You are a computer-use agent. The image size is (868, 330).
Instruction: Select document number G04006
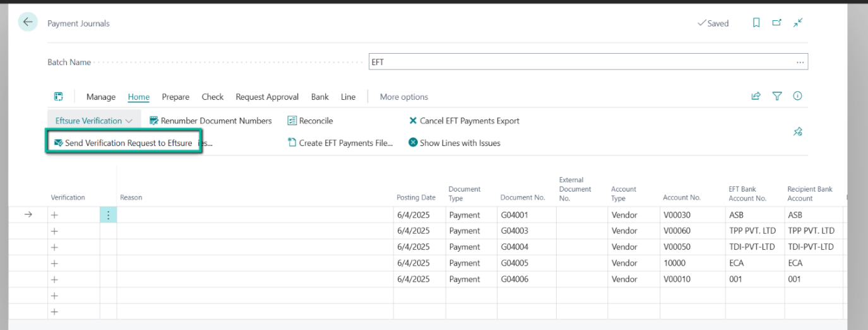coord(514,279)
